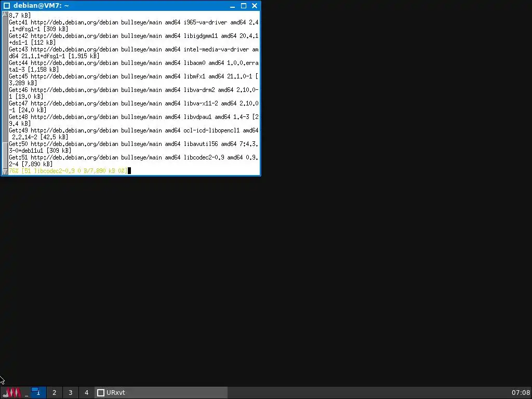Close the debian@VM7 terminal window

[255, 6]
